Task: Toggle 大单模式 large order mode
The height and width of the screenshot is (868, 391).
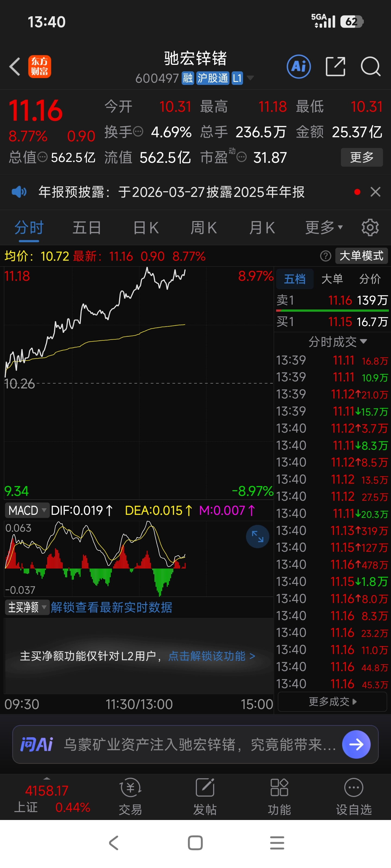Action: tap(361, 256)
